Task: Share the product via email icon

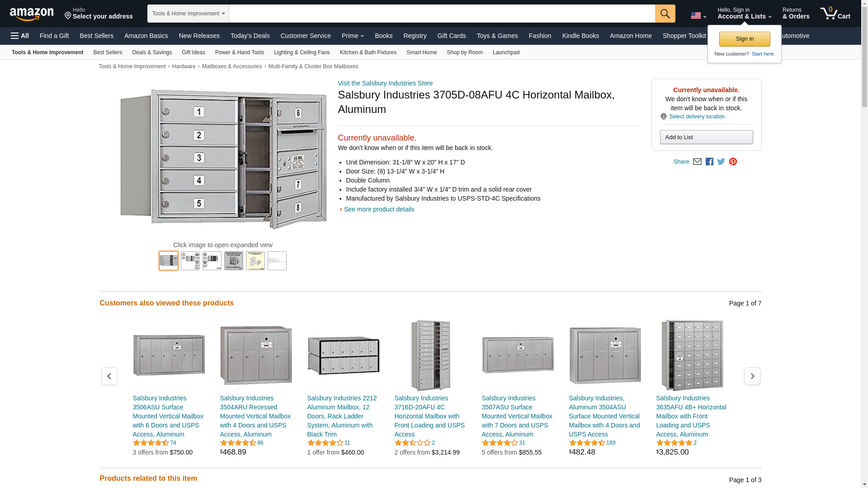Action: pos(697,162)
